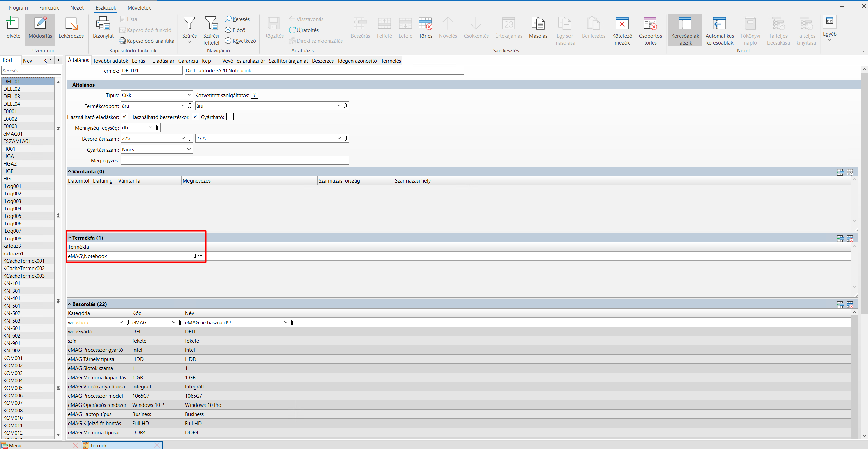
Task: Select the Lekérdezés mode icon
Action: pyautogui.click(x=71, y=24)
